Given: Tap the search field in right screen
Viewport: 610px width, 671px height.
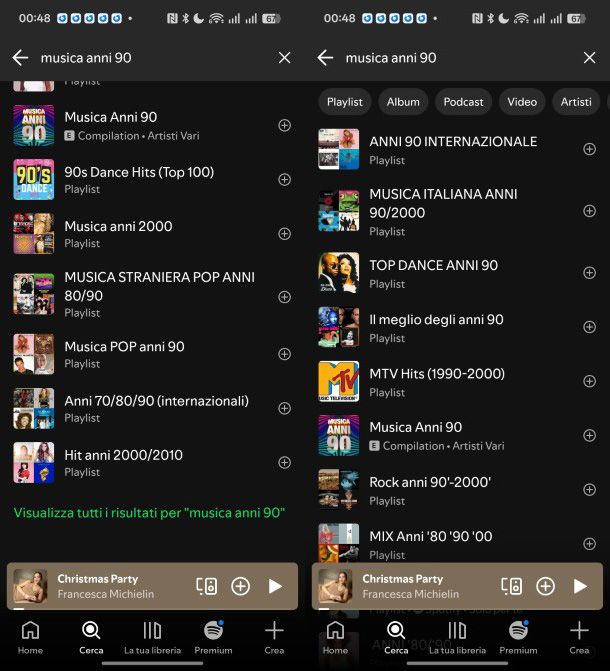Looking at the screenshot, I should (x=450, y=58).
